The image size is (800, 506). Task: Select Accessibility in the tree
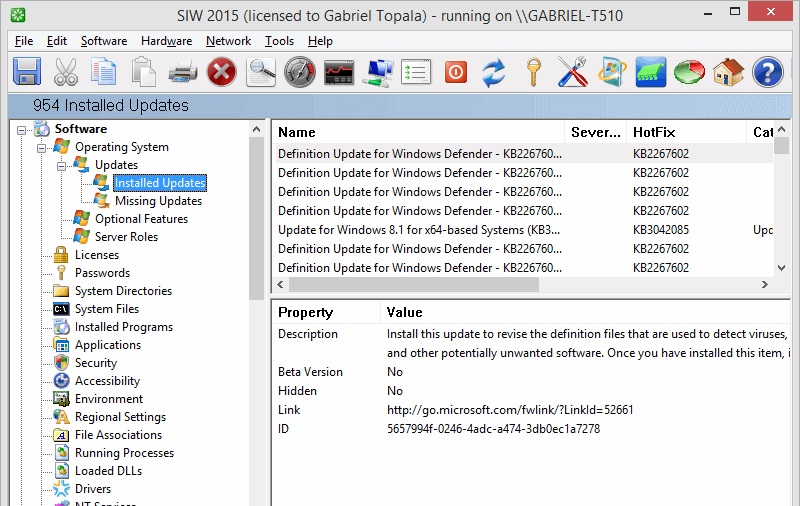point(107,381)
